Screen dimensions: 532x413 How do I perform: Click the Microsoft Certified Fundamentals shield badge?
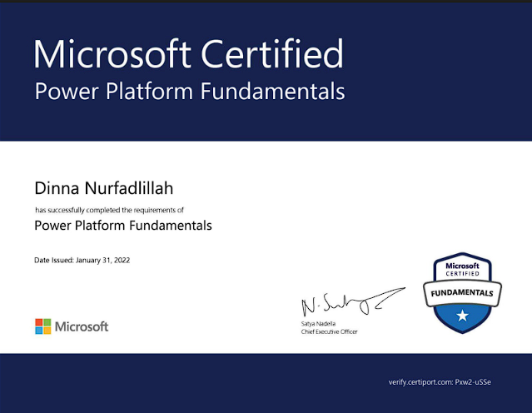click(462, 293)
